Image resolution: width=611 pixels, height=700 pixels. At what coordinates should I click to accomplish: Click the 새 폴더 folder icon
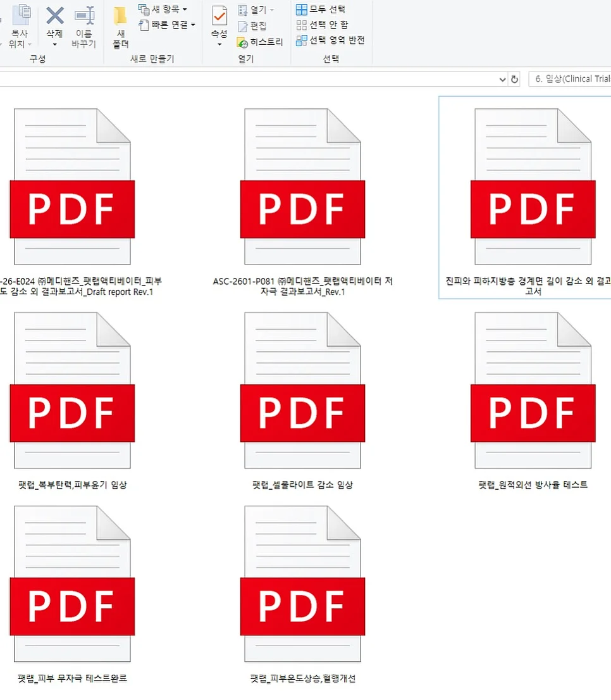(x=120, y=16)
